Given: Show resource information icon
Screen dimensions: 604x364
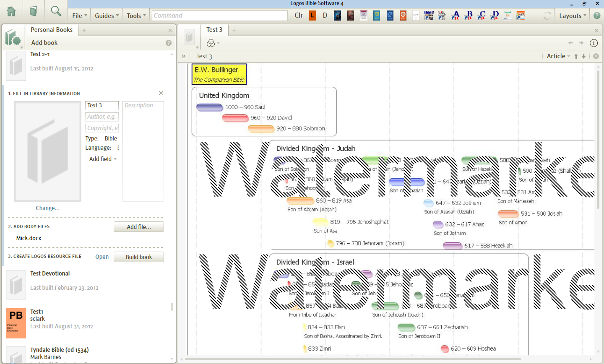Looking at the screenshot, I should pos(594,43).
